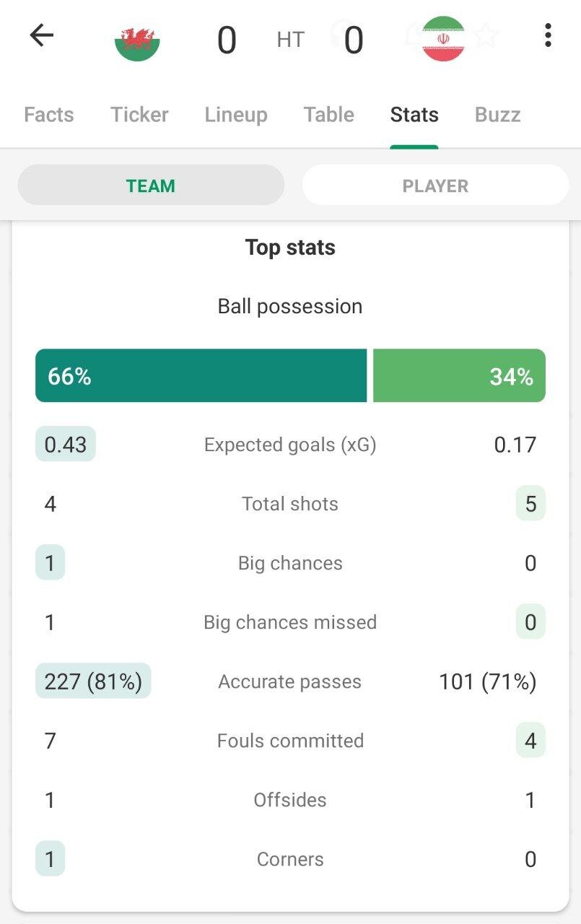581x924 pixels.
Task: Select the Stats tab
Action: click(x=414, y=115)
